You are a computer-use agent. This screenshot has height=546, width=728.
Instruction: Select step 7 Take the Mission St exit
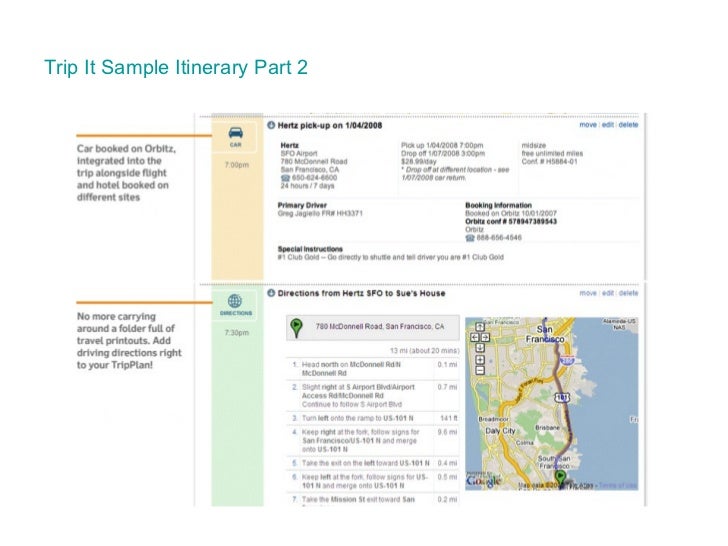coord(373,500)
